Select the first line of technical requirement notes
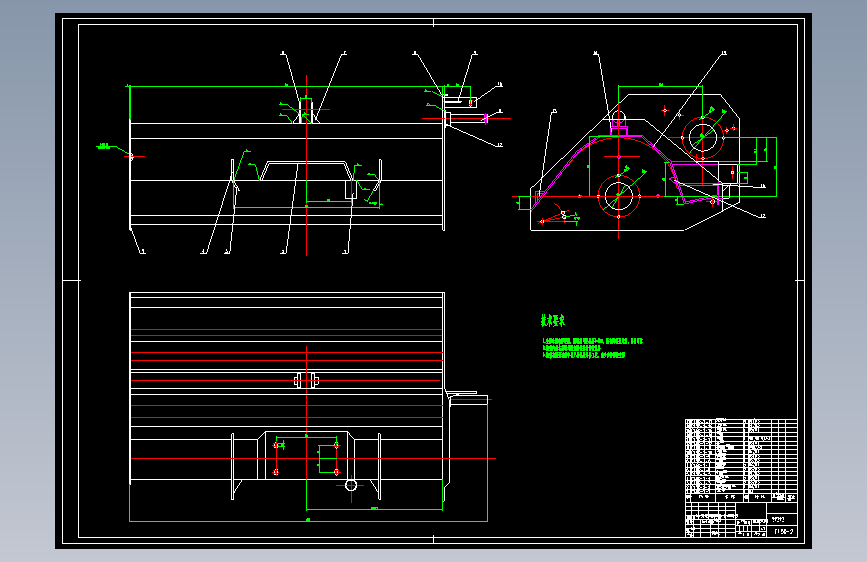This screenshot has width=867, height=562. point(592,341)
